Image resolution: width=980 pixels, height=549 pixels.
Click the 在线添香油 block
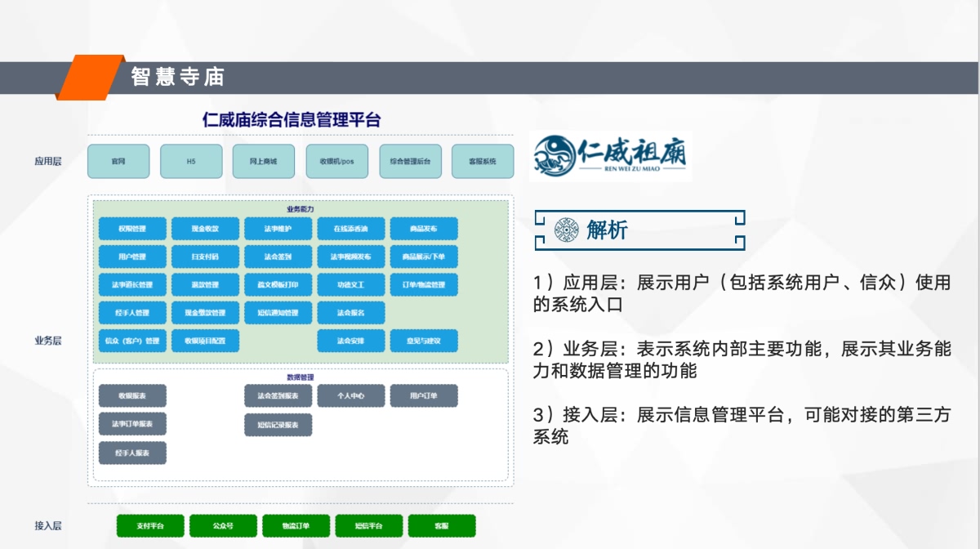350,229
